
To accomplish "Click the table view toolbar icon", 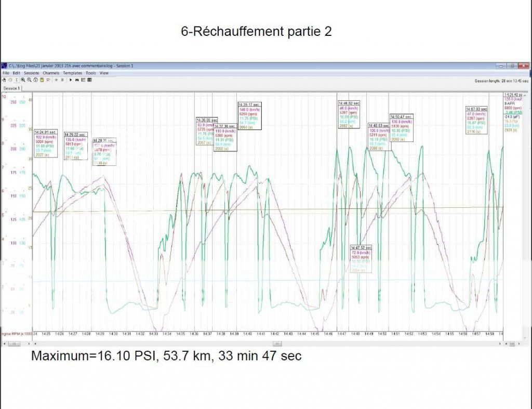I will click(x=89, y=80).
